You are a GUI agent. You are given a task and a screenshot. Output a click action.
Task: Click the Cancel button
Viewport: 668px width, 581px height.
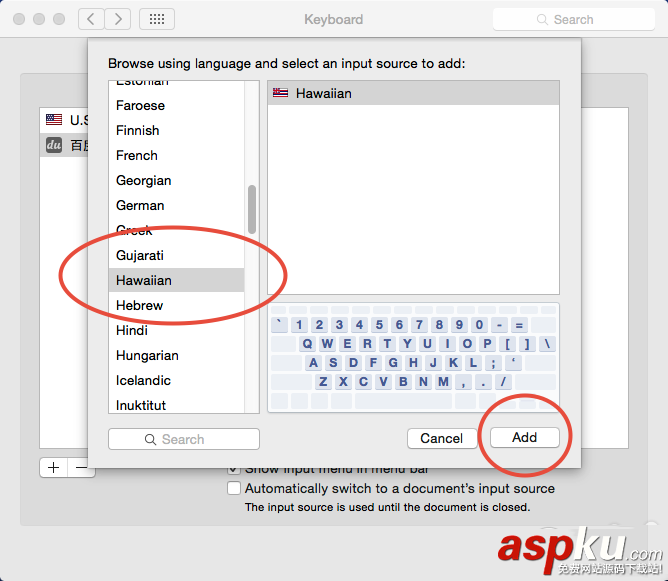[x=442, y=438]
